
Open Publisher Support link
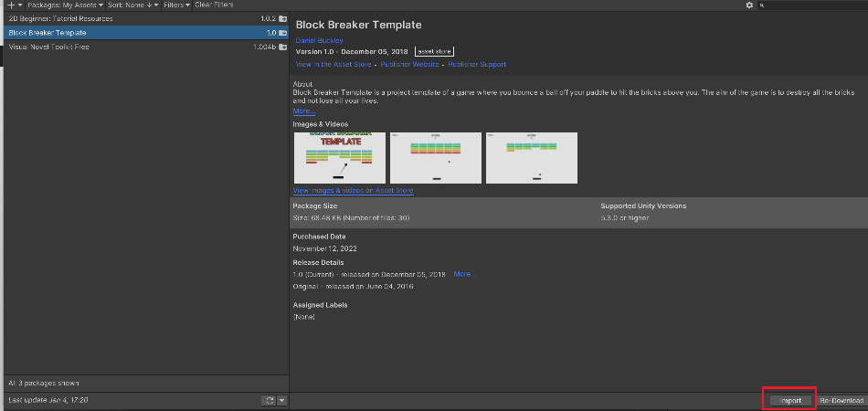[x=477, y=64]
